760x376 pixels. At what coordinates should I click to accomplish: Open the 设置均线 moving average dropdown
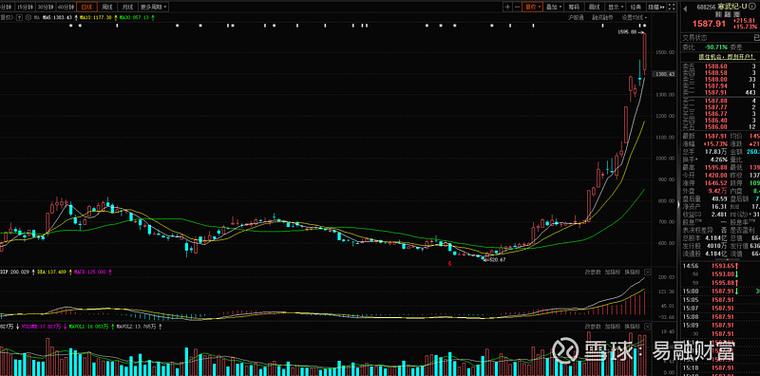coord(633,17)
